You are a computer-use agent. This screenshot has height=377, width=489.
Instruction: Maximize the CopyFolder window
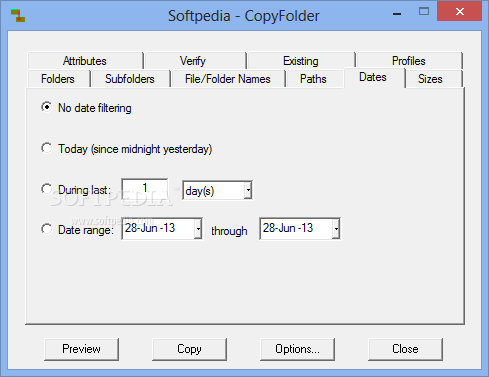pos(424,12)
